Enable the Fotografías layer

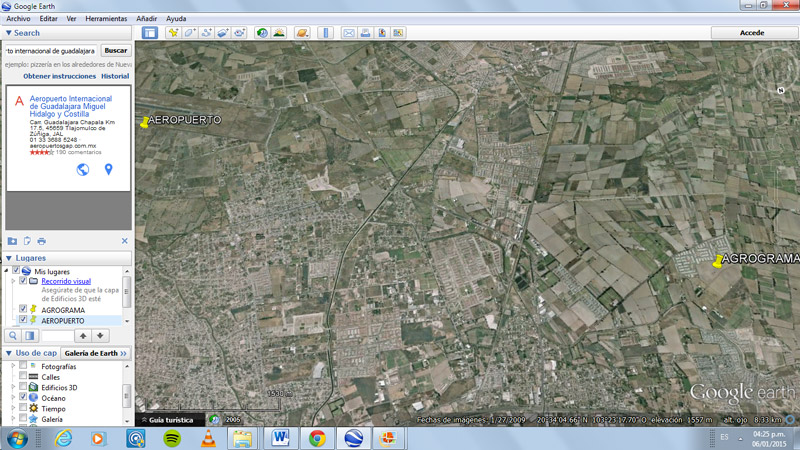click(23, 365)
